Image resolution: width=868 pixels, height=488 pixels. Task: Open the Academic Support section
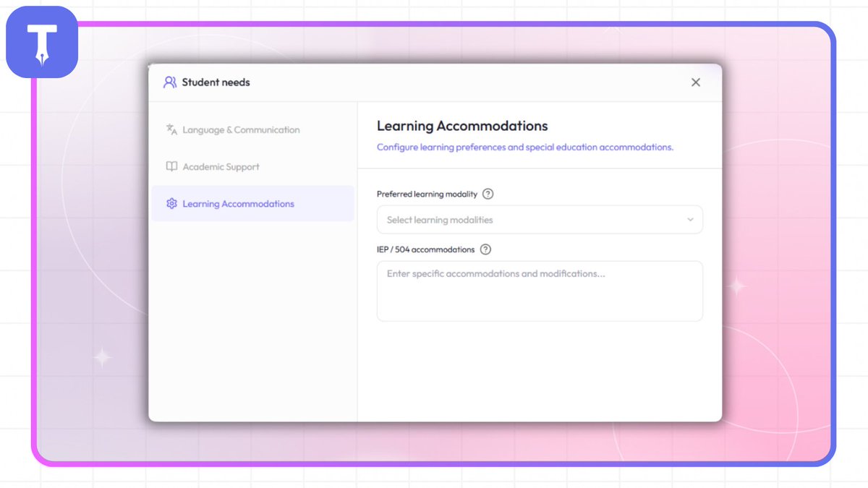[x=221, y=166]
